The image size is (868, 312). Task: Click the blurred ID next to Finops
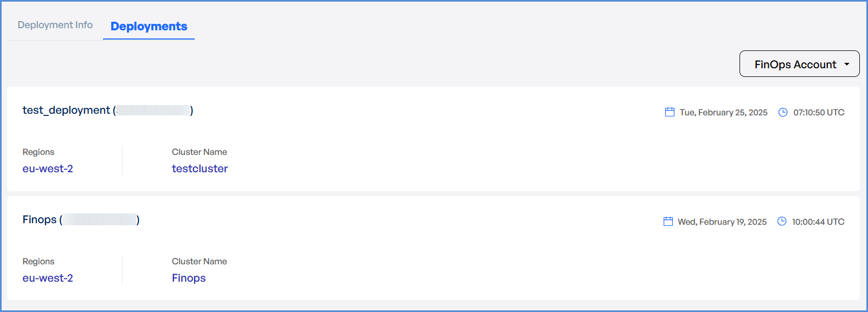pos(100,219)
